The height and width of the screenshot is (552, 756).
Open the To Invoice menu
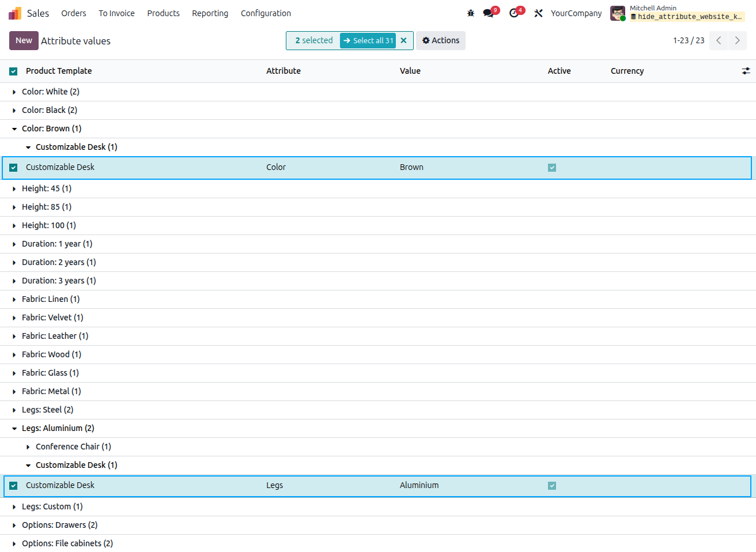(116, 13)
